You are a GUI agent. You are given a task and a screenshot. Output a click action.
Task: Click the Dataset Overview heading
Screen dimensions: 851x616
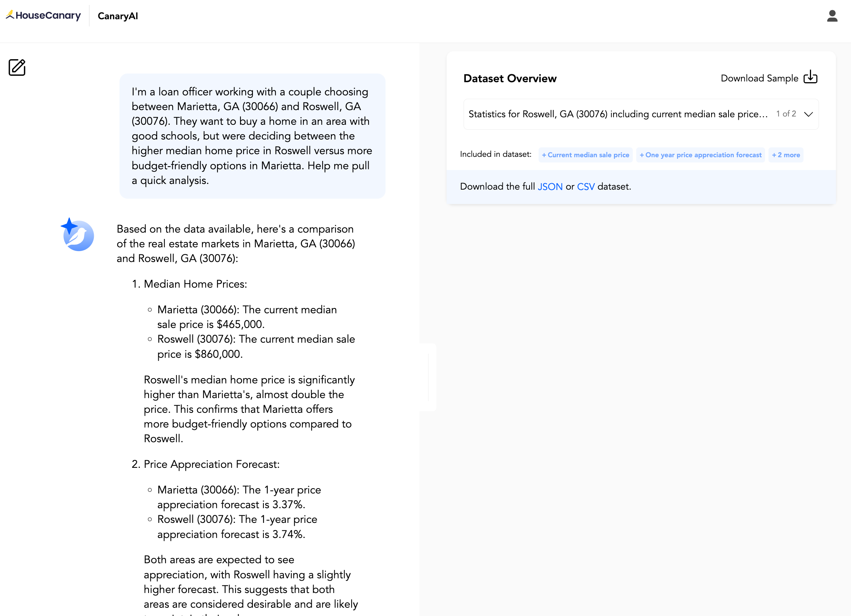(510, 78)
